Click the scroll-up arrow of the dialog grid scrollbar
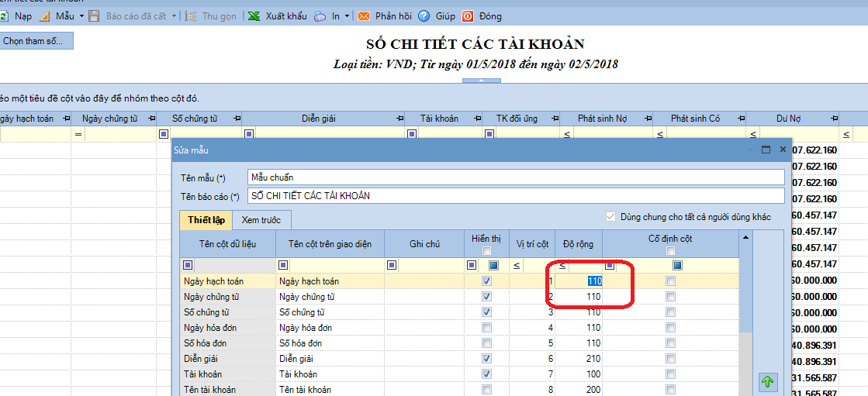The height and width of the screenshot is (396, 868). (x=745, y=237)
